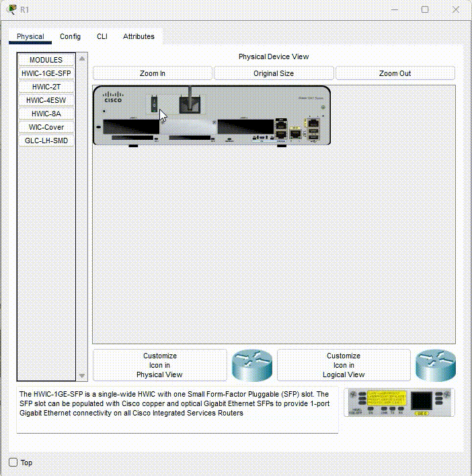Toggle the router power switch

pos(153,104)
